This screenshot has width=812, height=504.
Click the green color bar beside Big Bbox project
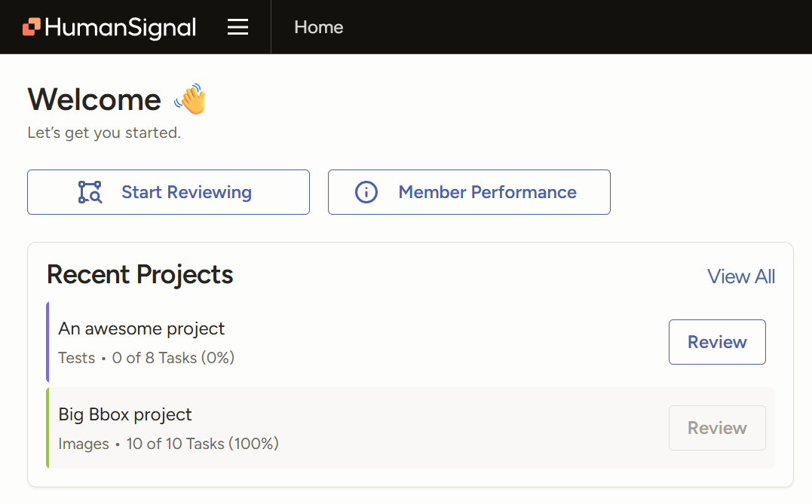coord(47,428)
